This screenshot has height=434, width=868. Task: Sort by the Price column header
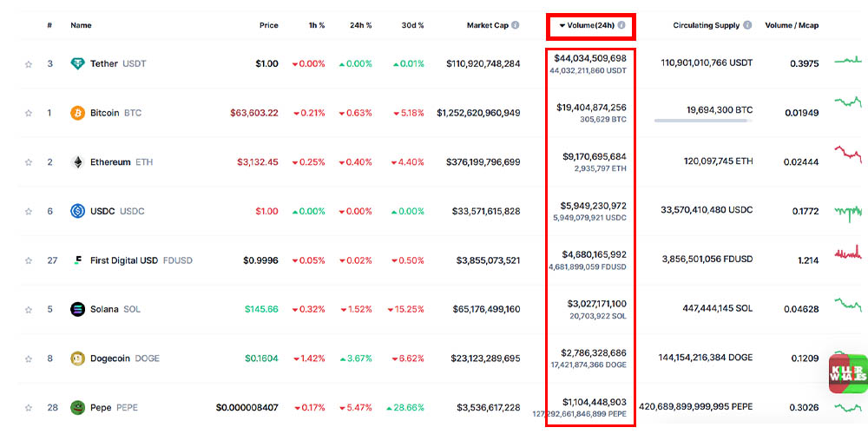269,25
